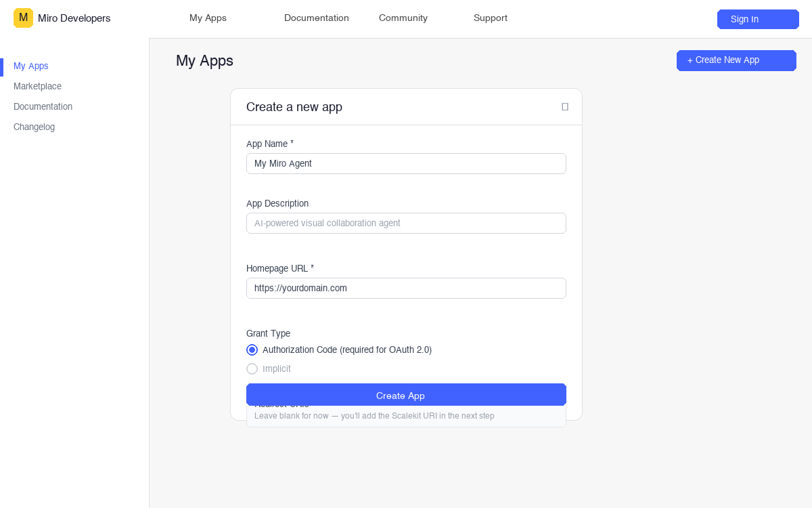Click the Create New App button
The width and height of the screenshot is (812, 508).
coord(736,60)
